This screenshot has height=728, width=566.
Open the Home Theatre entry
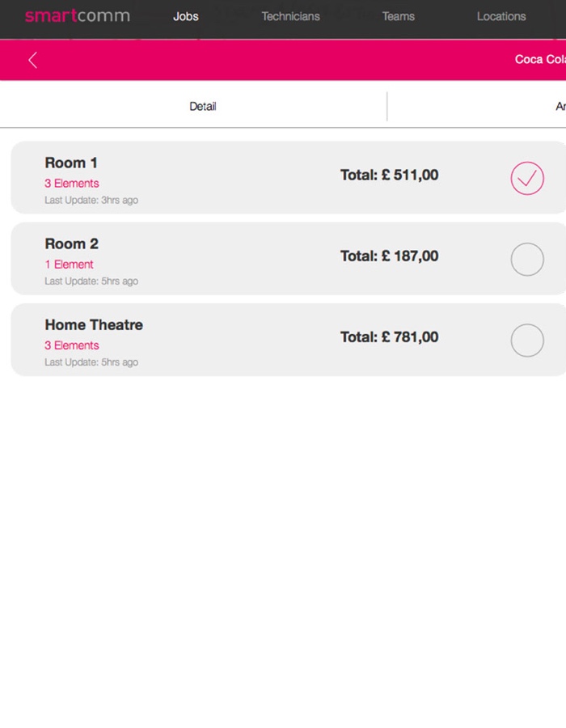94,324
